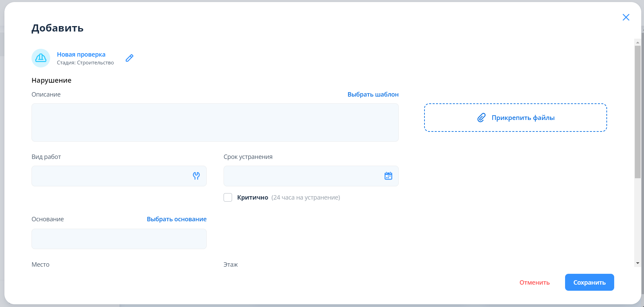Edit the inspection using the pencil icon
This screenshot has width=644, height=307.
point(129,58)
